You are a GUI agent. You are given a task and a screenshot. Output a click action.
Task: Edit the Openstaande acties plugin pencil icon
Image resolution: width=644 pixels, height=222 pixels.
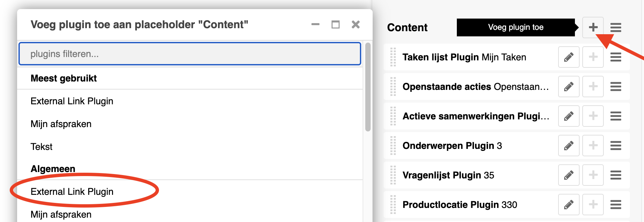click(569, 87)
